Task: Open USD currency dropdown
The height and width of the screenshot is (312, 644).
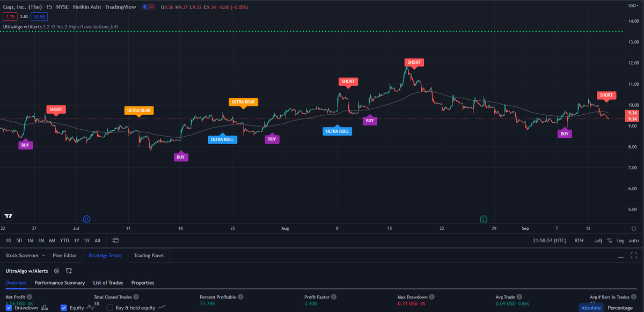Action: (x=633, y=5)
